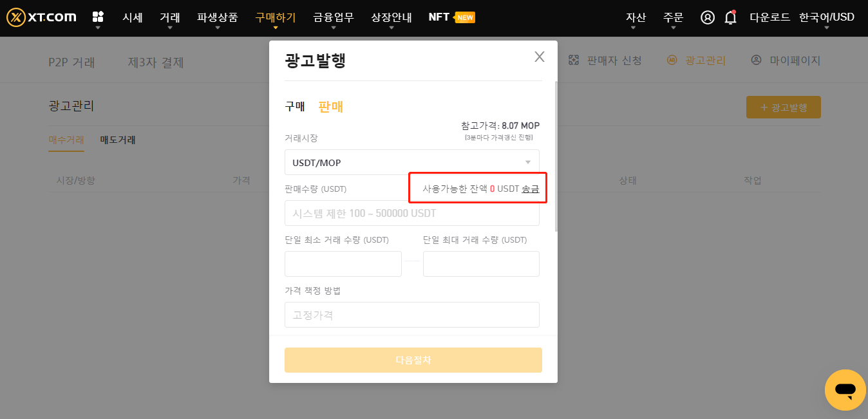The width and height of the screenshot is (868, 419).
Task: Open the 시세 menu item
Action: pyautogui.click(x=133, y=17)
